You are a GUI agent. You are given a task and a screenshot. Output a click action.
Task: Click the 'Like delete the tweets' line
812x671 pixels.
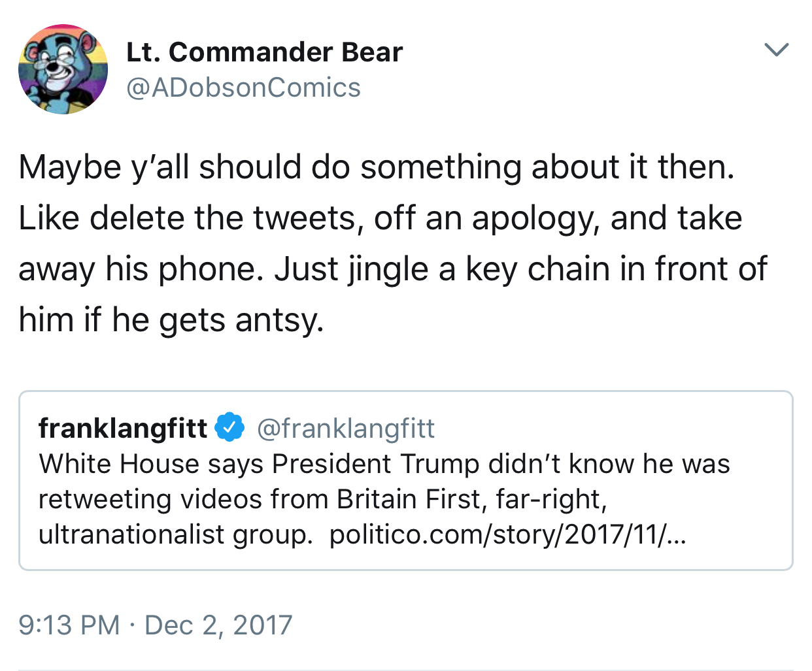381,218
